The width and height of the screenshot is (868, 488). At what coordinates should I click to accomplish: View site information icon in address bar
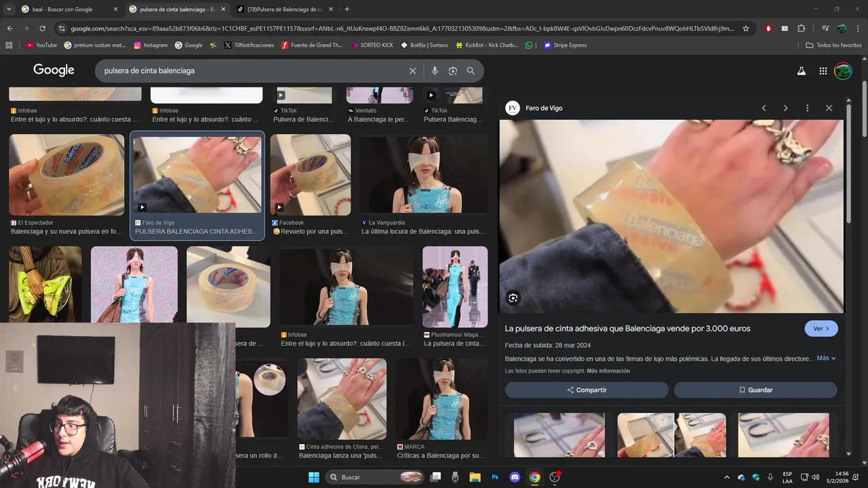click(62, 28)
